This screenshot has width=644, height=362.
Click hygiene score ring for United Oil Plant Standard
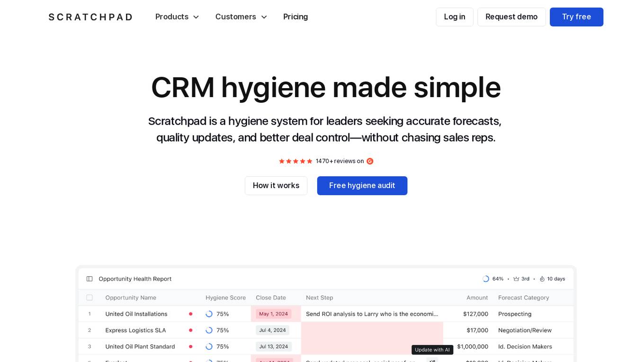(209, 346)
